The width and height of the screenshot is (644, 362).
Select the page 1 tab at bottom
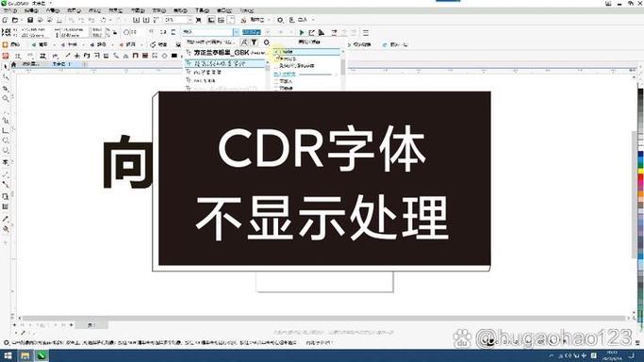click(x=91, y=325)
